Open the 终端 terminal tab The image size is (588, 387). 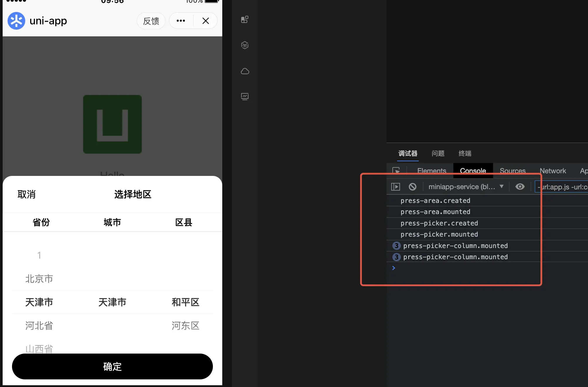click(x=465, y=153)
